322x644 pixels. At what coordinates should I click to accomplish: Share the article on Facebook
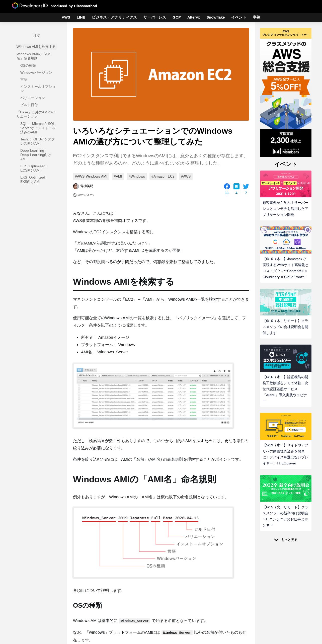click(227, 186)
